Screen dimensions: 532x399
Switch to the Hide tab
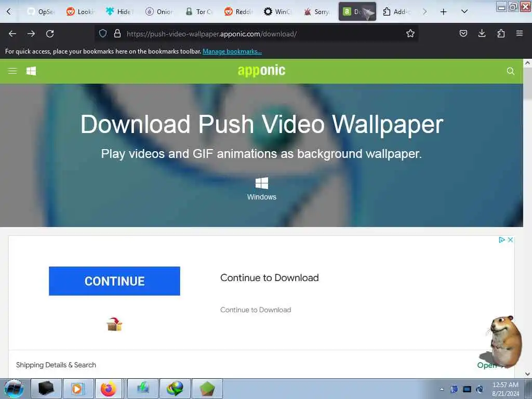119,12
